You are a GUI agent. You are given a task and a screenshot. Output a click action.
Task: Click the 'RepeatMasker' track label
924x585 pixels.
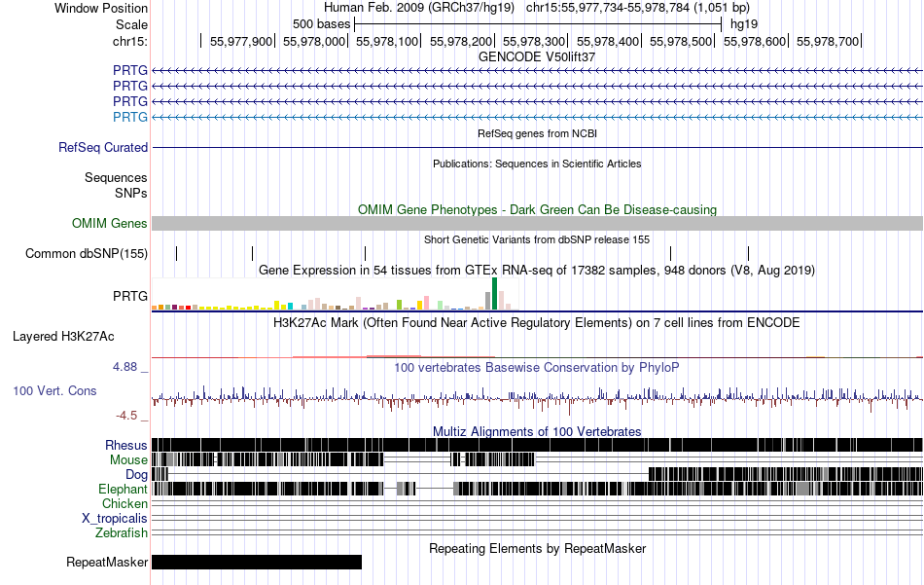click(x=107, y=563)
